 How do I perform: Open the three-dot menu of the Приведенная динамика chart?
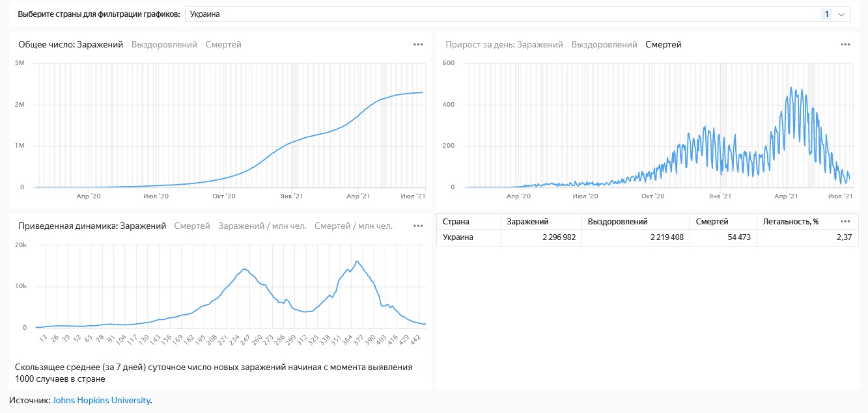[x=418, y=226]
